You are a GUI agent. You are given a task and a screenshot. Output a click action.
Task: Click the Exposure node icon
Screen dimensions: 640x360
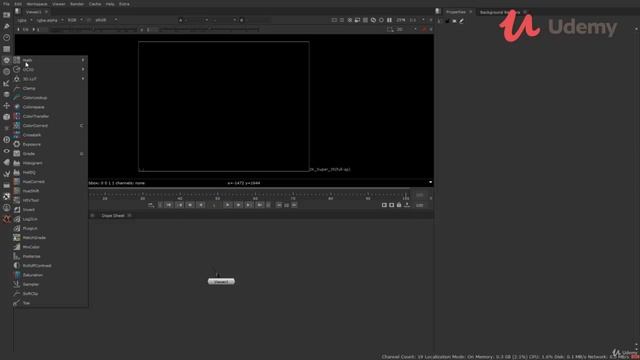(17, 144)
